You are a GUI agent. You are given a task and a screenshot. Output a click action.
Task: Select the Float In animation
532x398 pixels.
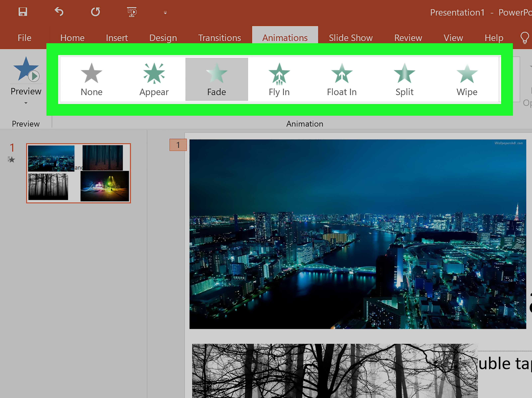[x=341, y=79]
